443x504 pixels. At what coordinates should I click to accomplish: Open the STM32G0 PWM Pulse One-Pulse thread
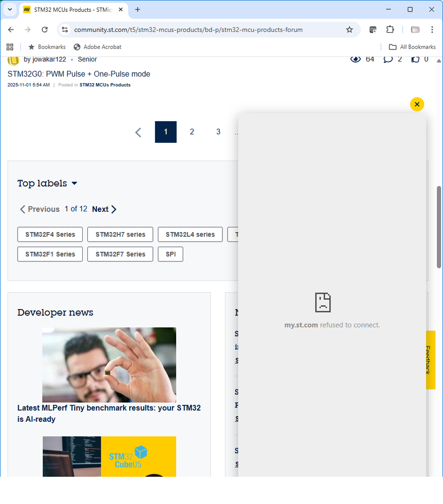pos(79,74)
